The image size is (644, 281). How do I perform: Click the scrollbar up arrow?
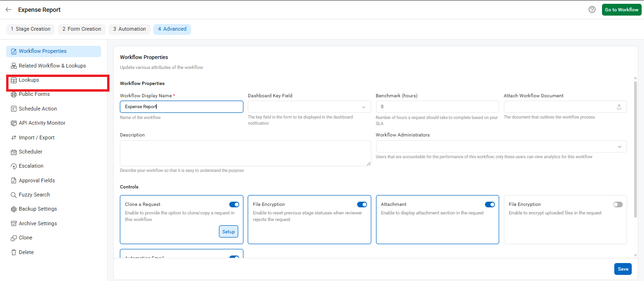point(635,78)
